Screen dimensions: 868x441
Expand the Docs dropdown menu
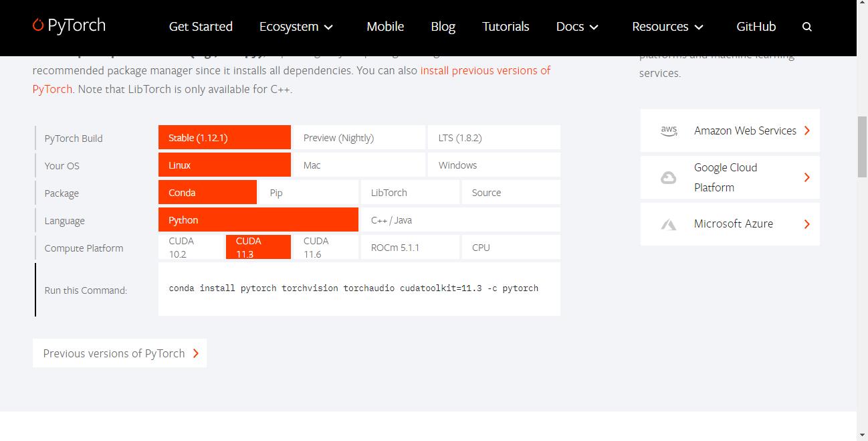point(577,27)
